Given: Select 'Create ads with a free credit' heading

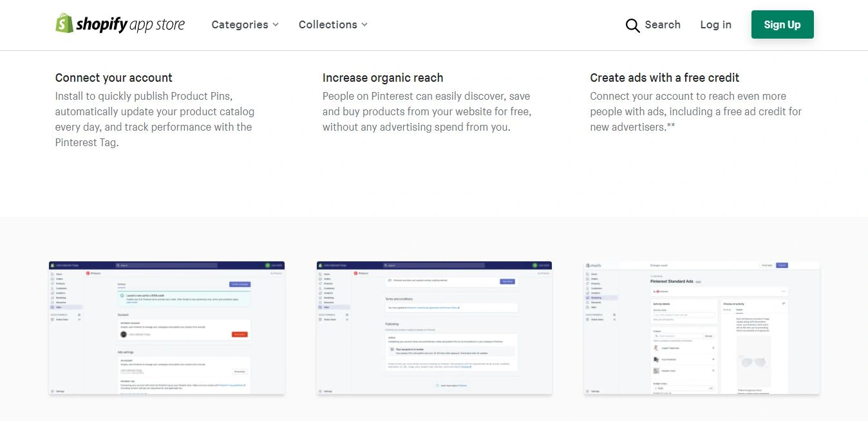Looking at the screenshot, I should pos(665,78).
